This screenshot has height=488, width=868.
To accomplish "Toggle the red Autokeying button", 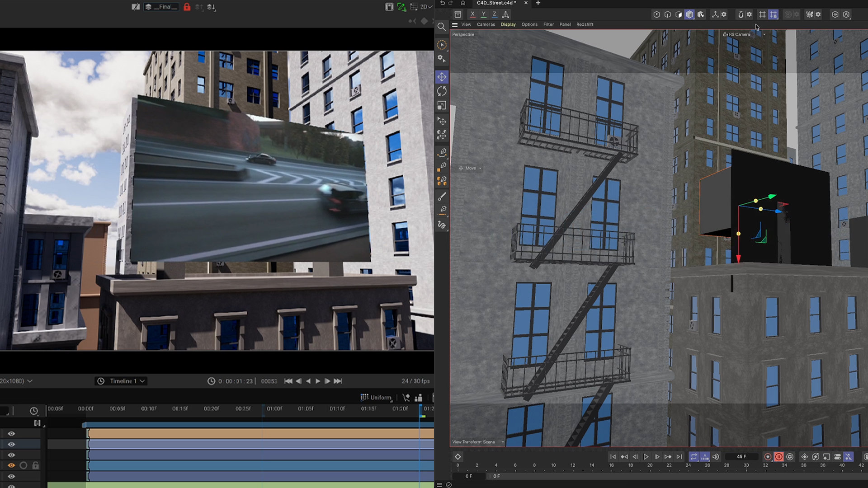I will [779, 457].
